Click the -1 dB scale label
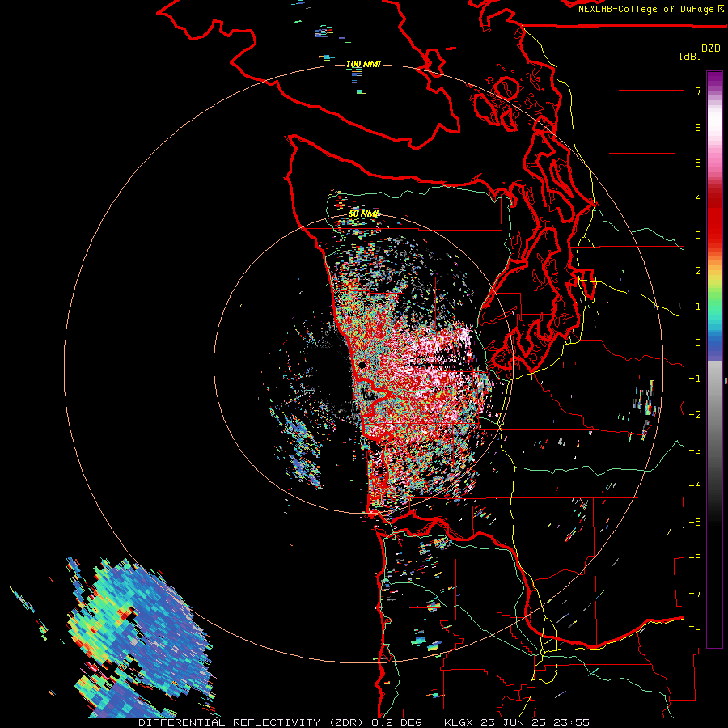 [695, 379]
